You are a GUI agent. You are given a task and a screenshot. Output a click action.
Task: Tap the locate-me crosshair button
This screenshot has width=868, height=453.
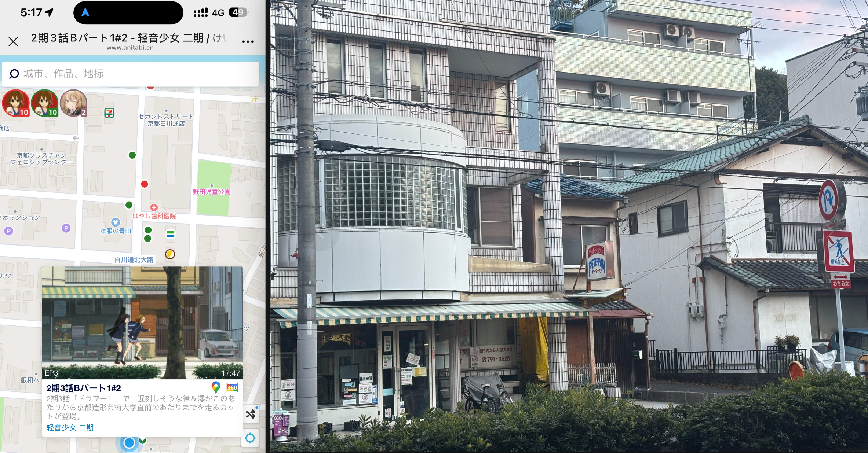click(x=250, y=438)
